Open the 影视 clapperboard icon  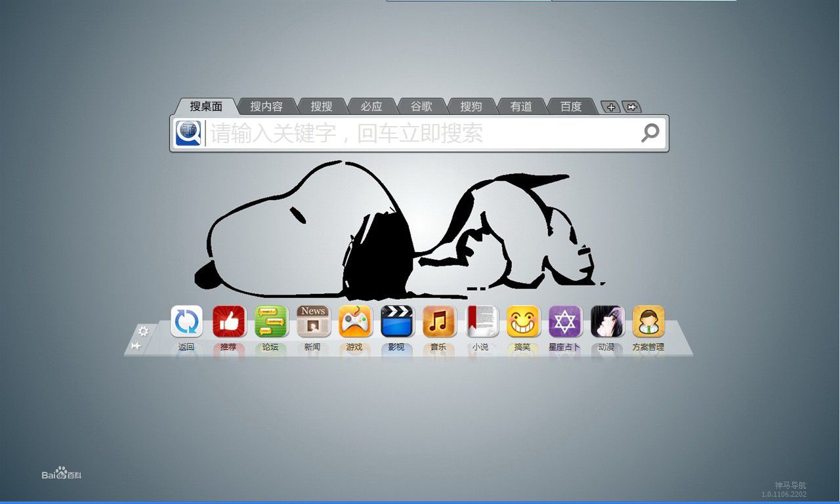(397, 322)
